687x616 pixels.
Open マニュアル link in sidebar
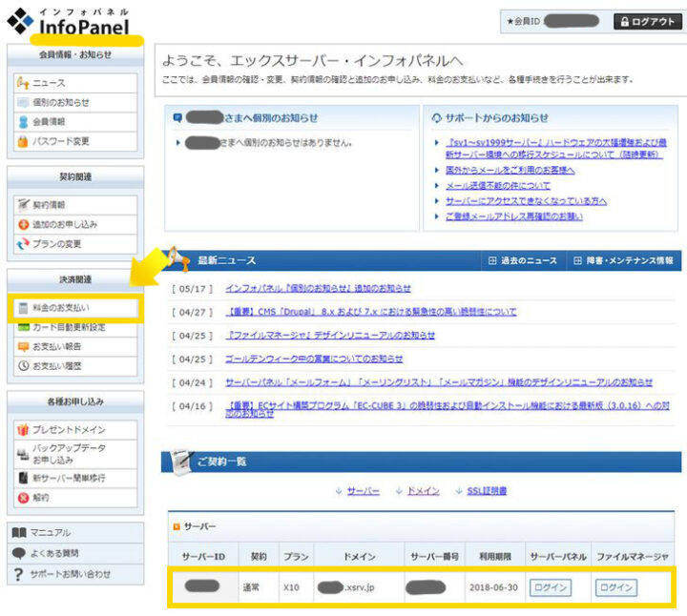pos(75,532)
